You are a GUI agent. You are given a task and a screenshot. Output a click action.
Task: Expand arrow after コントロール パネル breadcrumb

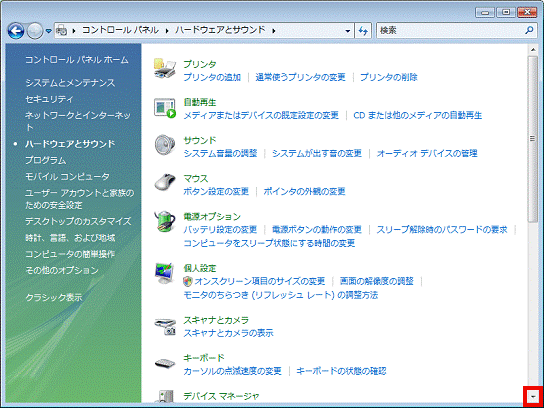tap(167, 31)
